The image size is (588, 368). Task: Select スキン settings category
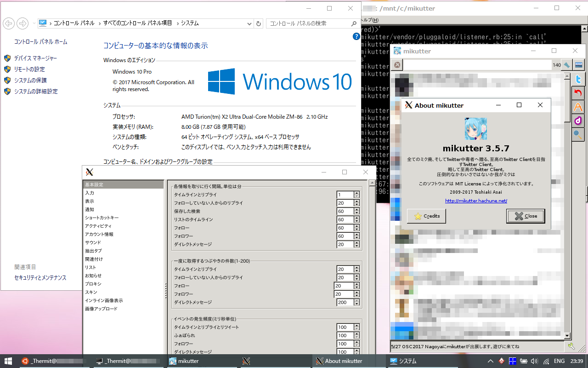(x=123, y=292)
